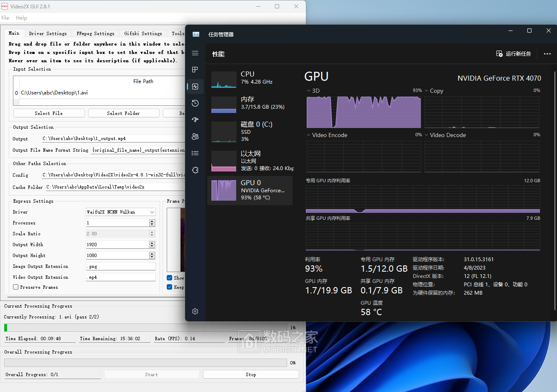This screenshot has height=392, width=557.
Task: Open the Help menu in Video2X
Action: coord(21,18)
